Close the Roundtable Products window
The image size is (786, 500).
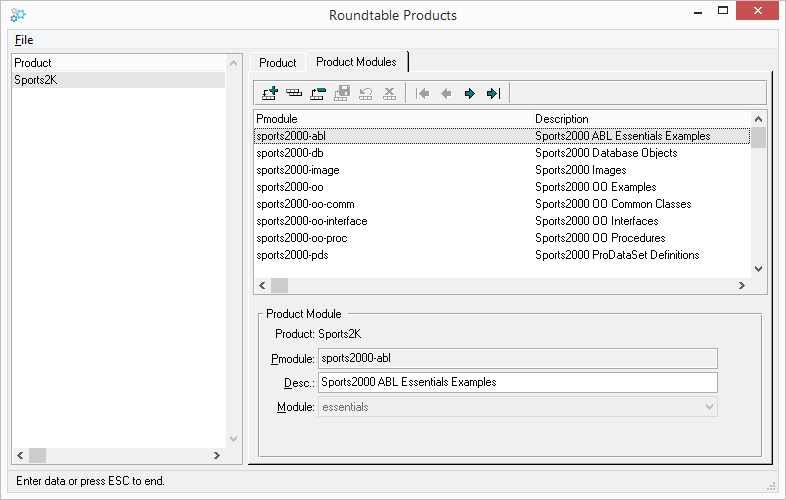(757, 11)
